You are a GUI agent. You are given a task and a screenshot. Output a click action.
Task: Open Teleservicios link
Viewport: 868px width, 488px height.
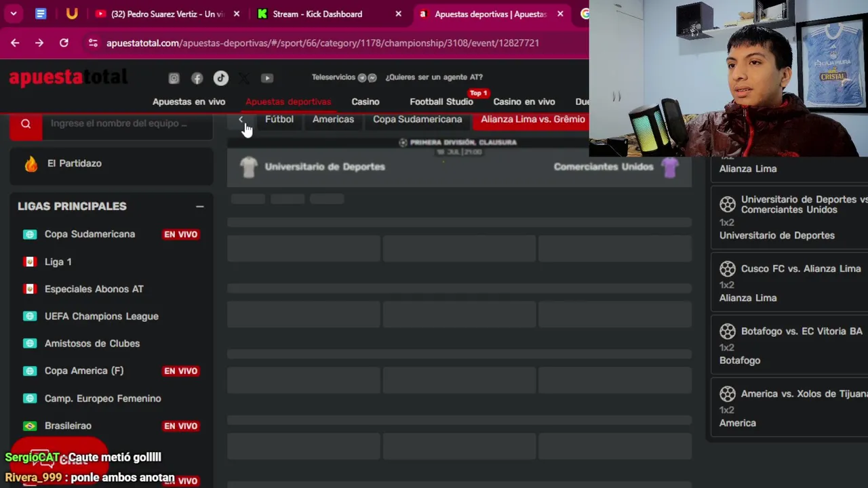pos(333,77)
